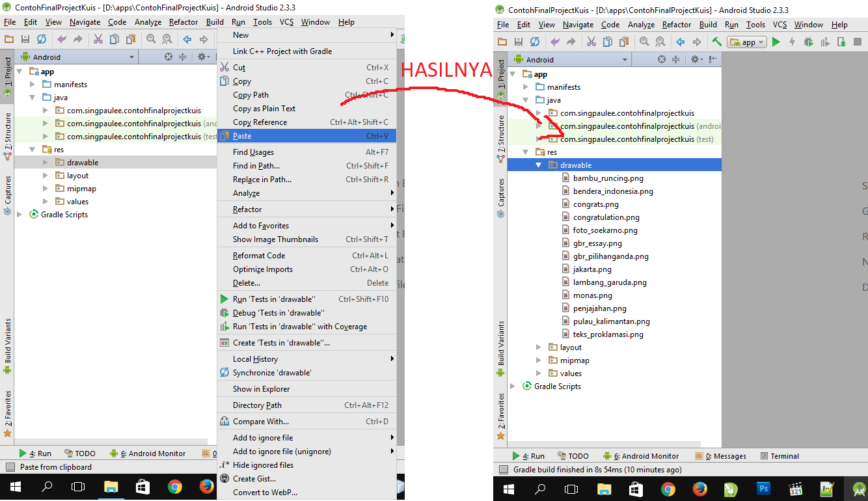Open Build menu in right window menu bar

click(708, 25)
